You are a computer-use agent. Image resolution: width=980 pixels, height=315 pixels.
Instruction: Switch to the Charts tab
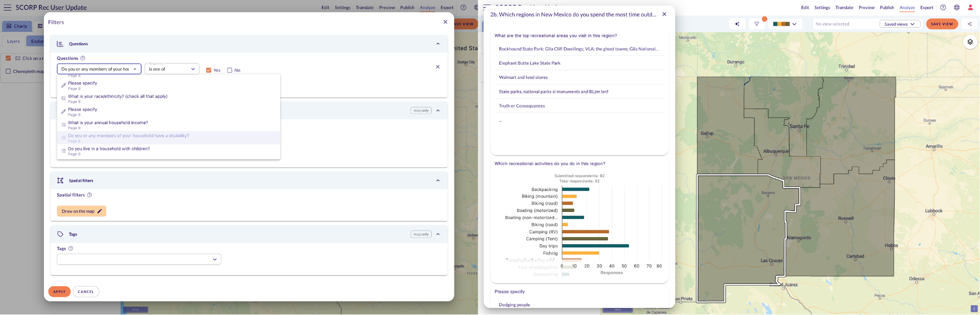pos(17,26)
